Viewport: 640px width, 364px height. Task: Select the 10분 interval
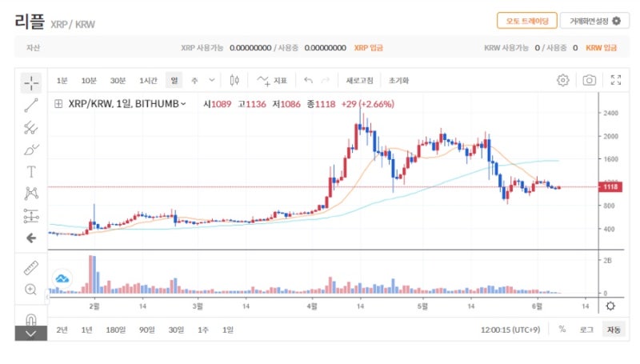pyautogui.click(x=89, y=80)
